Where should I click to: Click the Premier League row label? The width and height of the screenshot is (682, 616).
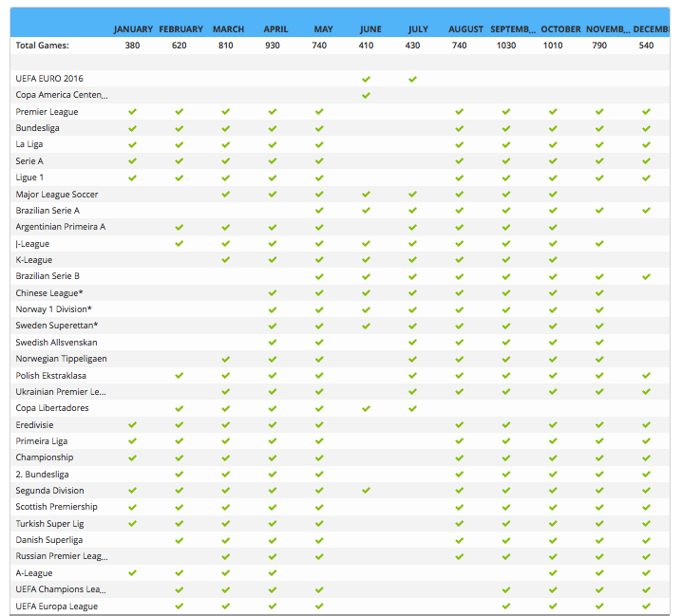coord(47,112)
